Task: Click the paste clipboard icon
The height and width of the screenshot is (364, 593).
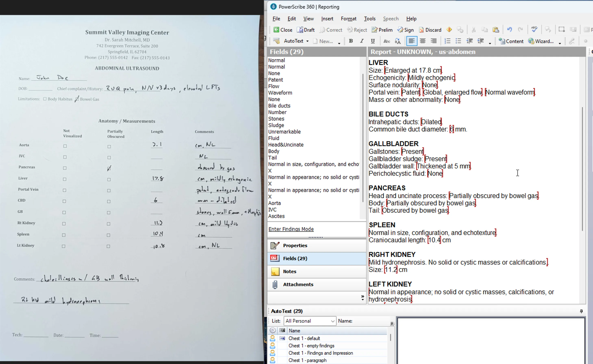Action: point(496,29)
